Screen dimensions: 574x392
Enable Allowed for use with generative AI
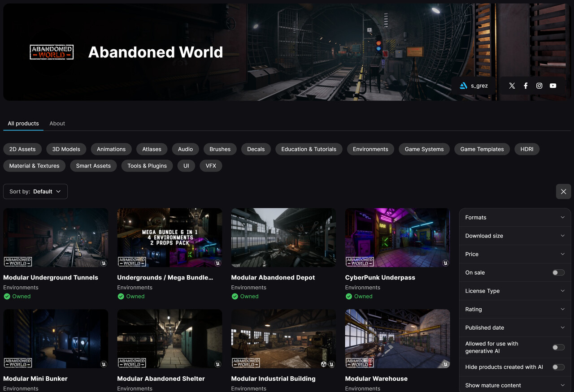pyautogui.click(x=558, y=347)
